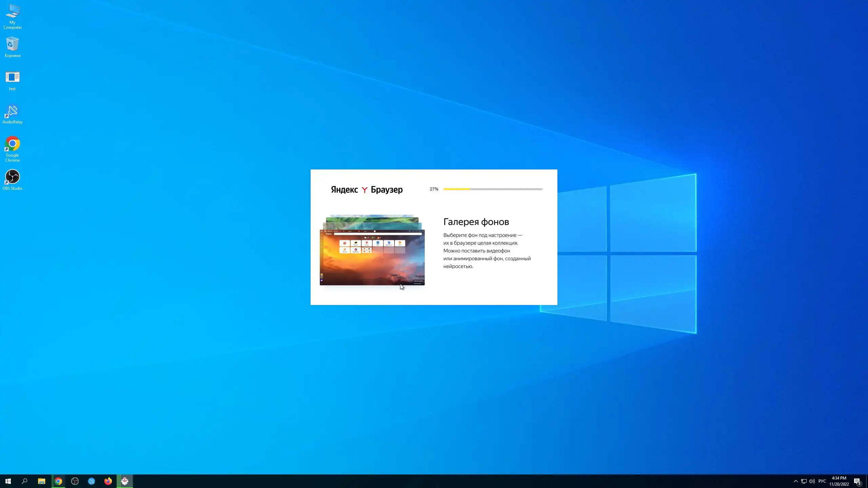The width and height of the screenshot is (868, 488).
Task: Open OBS Studio from the taskbar
Action: click(75, 481)
